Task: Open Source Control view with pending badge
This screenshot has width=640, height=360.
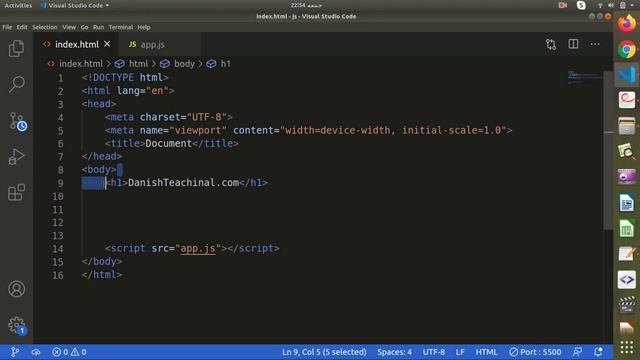Action: (18, 121)
